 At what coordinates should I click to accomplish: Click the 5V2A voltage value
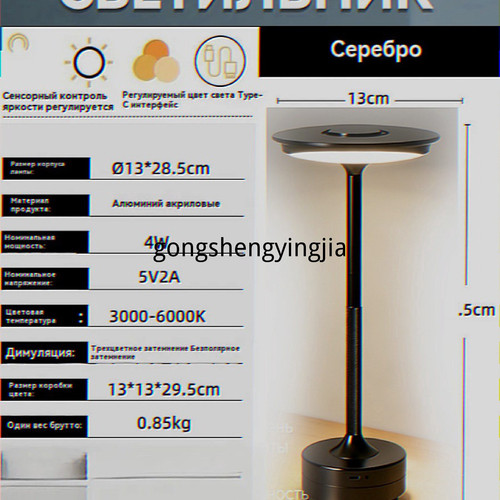pyautogui.click(x=159, y=277)
